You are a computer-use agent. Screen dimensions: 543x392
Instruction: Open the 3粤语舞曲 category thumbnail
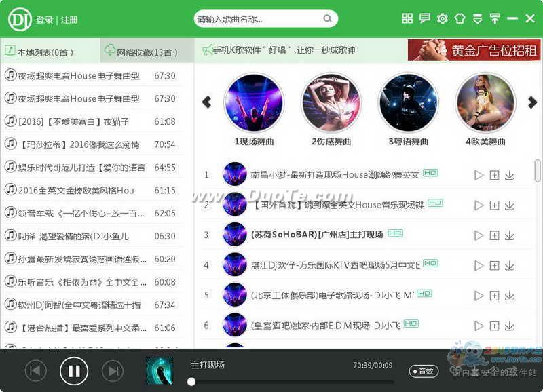[409, 103]
